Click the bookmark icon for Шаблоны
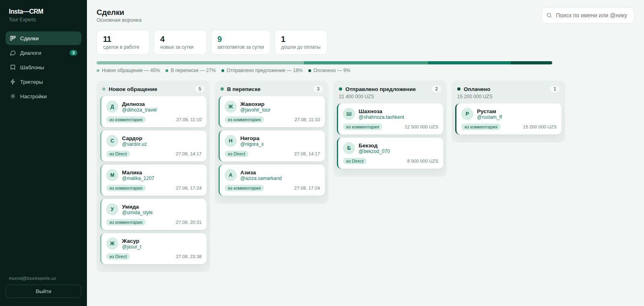 [13, 67]
